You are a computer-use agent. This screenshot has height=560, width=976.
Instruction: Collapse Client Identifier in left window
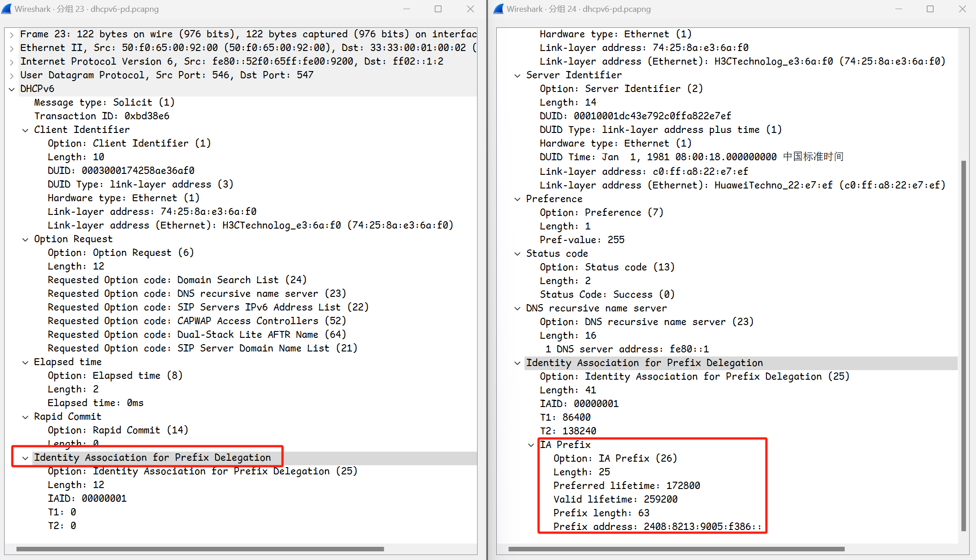point(25,130)
